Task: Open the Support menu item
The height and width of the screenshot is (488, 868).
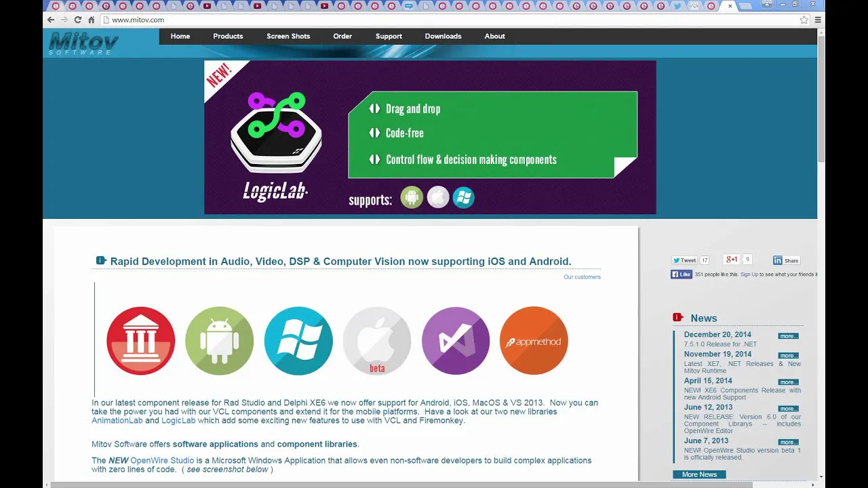Action: click(x=389, y=37)
